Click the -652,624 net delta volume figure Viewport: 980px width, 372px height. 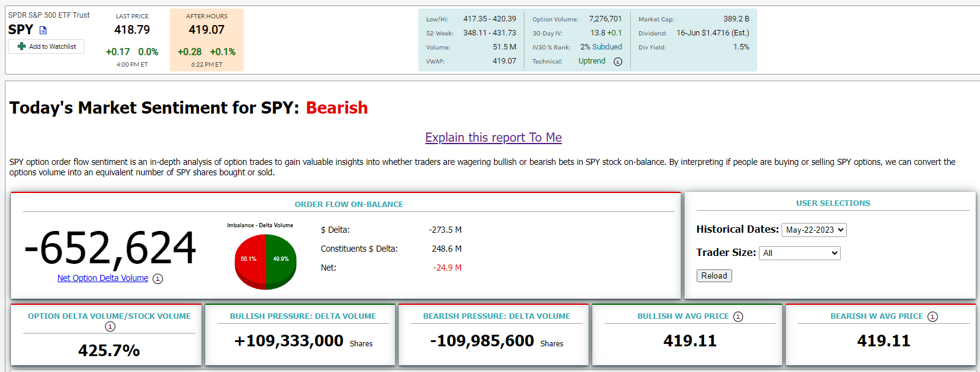pos(110,248)
